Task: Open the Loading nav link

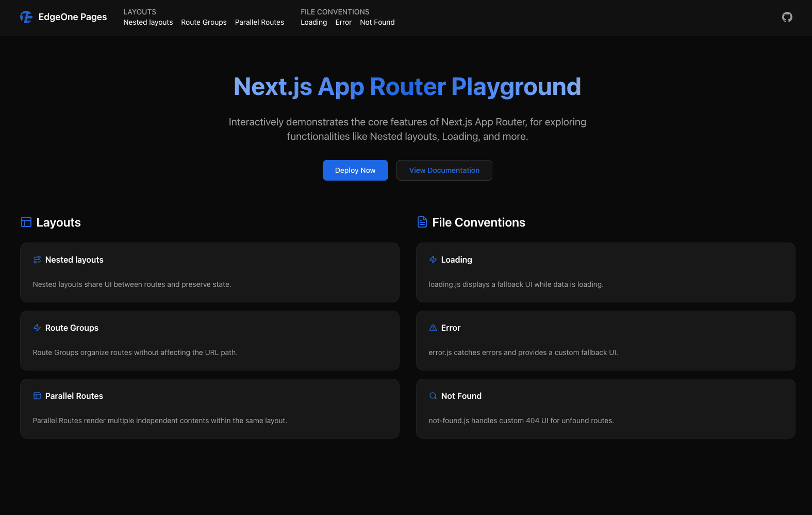Action: (x=313, y=22)
